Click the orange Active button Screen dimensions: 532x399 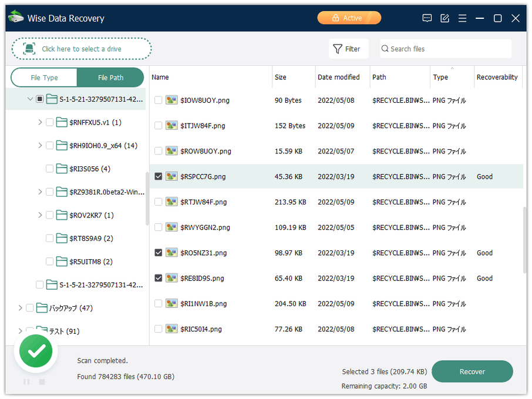(349, 18)
